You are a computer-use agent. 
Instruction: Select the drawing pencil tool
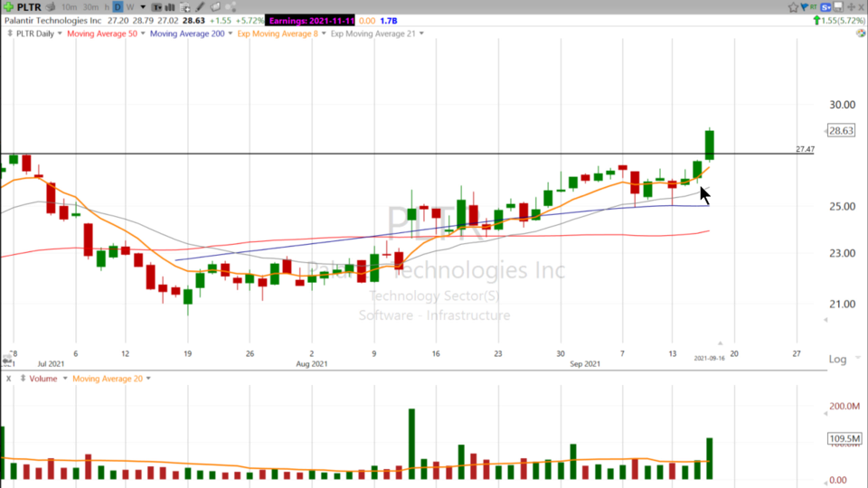click(x=200, y=7)
